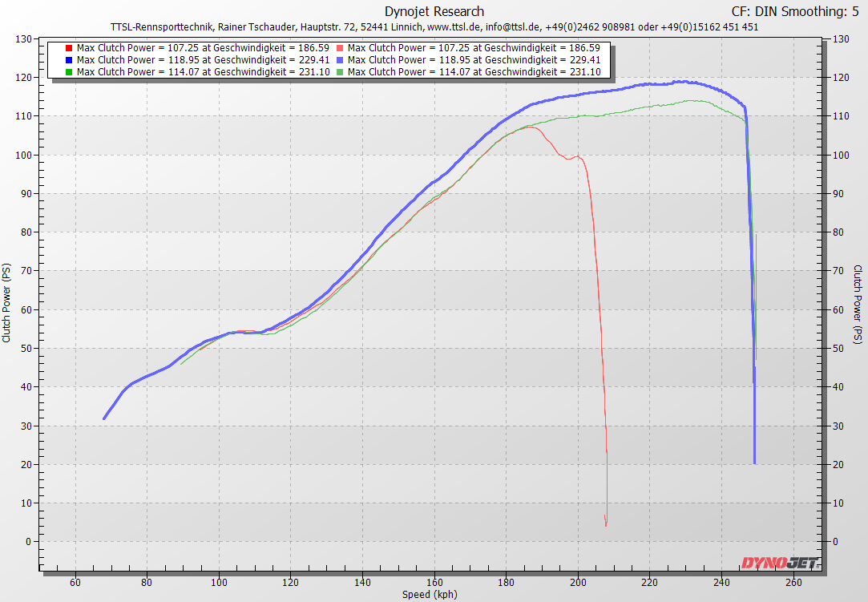Click the left Clutch Power (PS) axis title
Viewport: 868px width, 602px height.
point(7,303)
